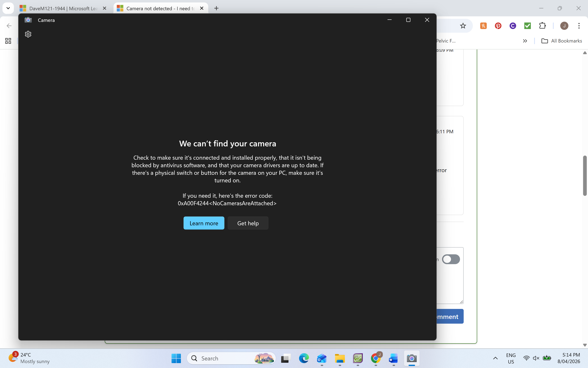Image resolution: width=588 pixels, height=368 pixels.
Task: Open File Explorer from taskbar
Action: [x=340, y=358]
